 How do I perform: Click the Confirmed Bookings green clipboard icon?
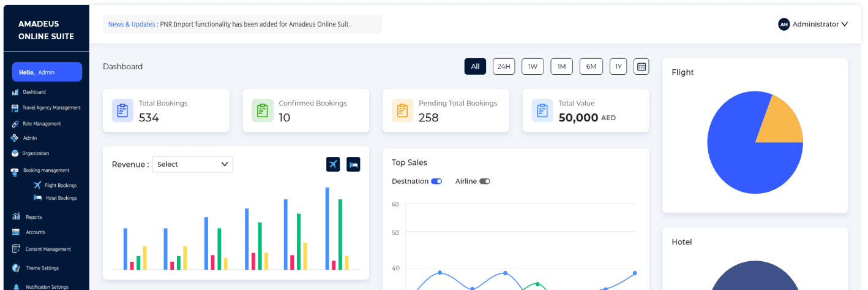(x=263, y=110)
